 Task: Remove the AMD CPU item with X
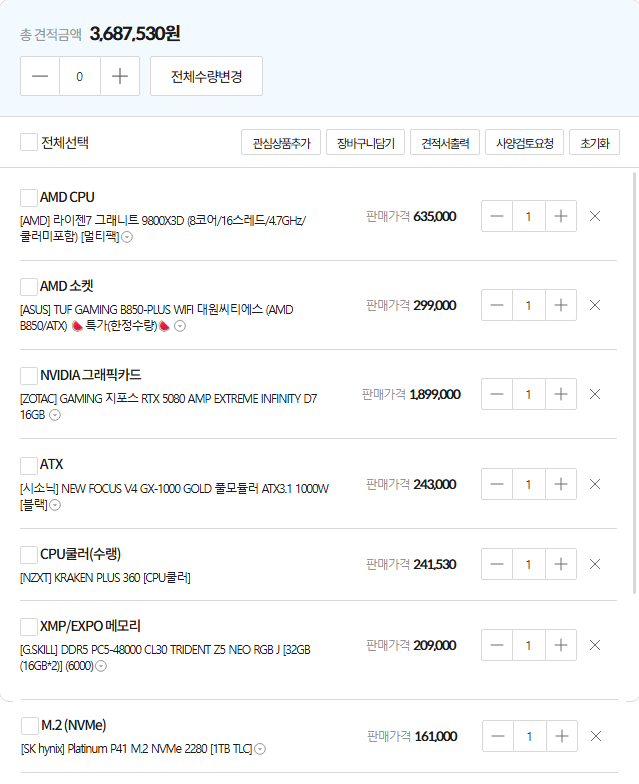[x=595, y=216]
